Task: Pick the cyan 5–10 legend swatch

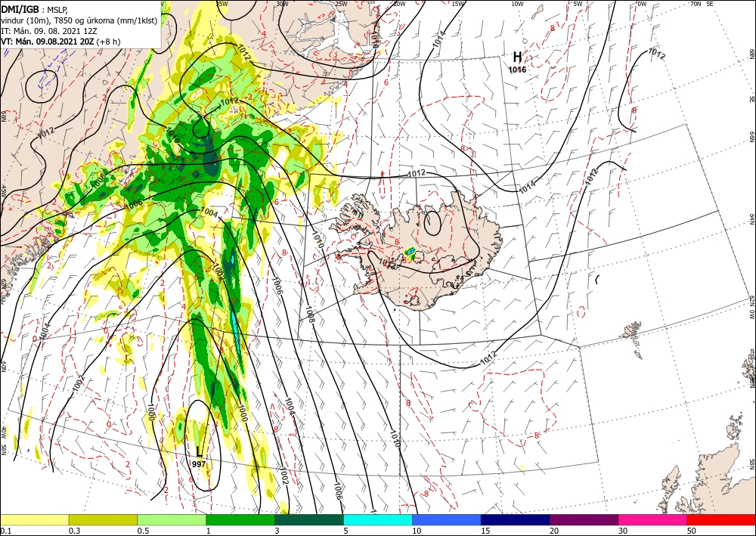Action: 378,519
